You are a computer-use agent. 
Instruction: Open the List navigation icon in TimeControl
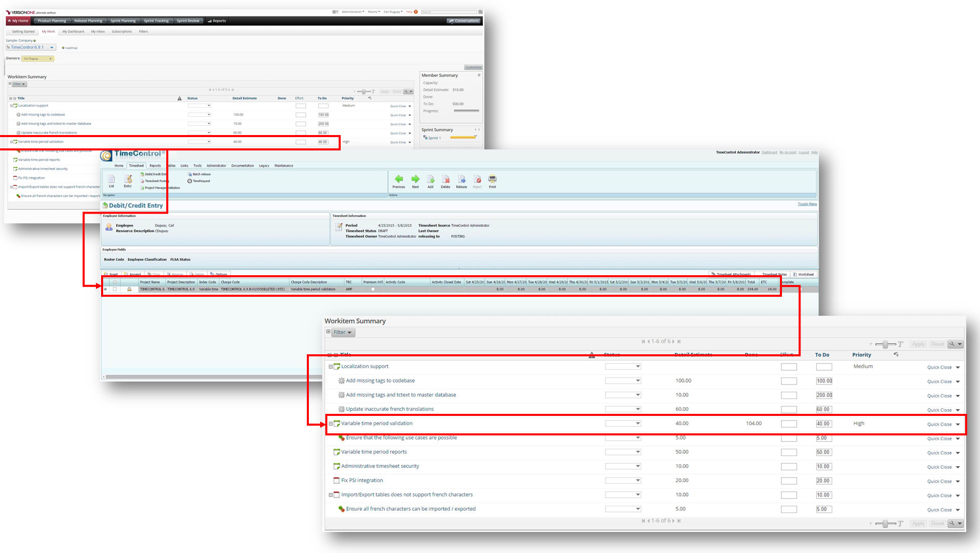click(111, 179)
